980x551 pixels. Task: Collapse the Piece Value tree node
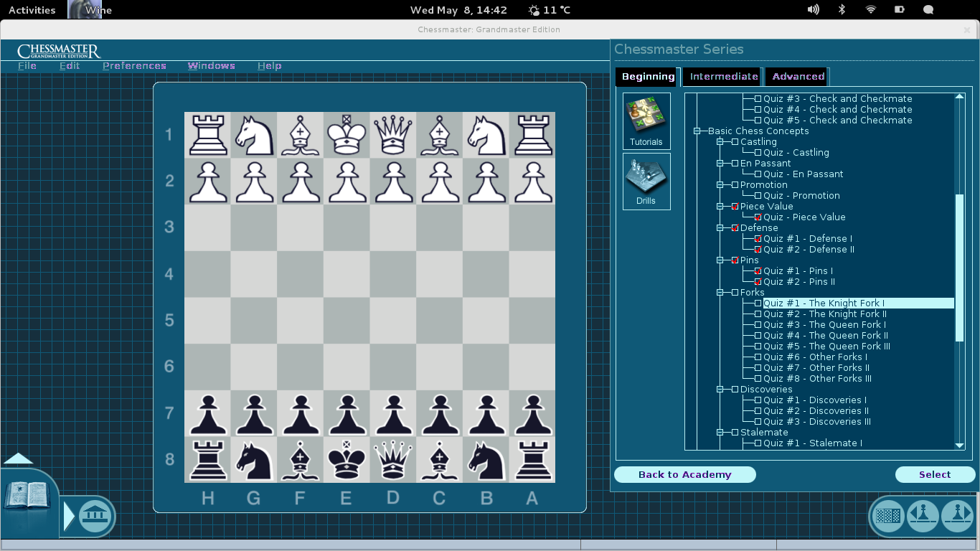(720, 207)
